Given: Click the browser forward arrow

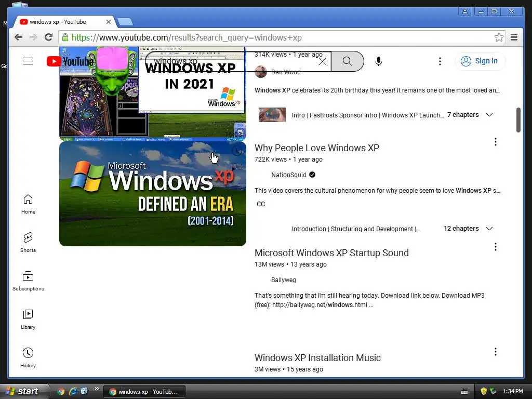Looking at the screenshot, I should tap(33, 37).
